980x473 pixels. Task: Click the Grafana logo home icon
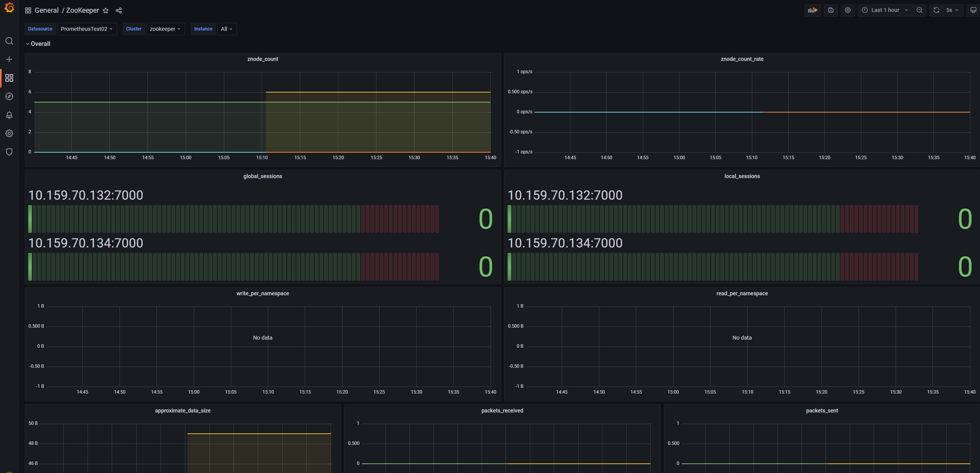tap(9, 8)
